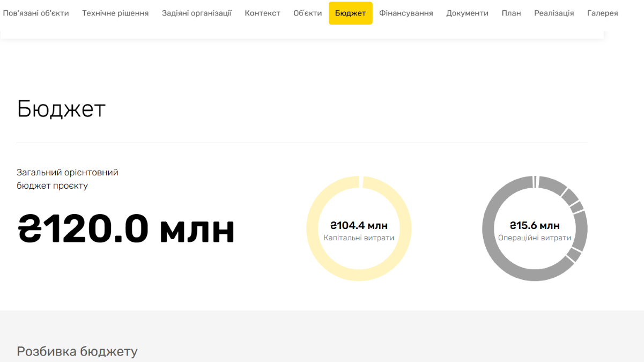Screen dimensions: 644x362
Task: Navigate to the Реалізація tab
Action: (x=554, y=13)
